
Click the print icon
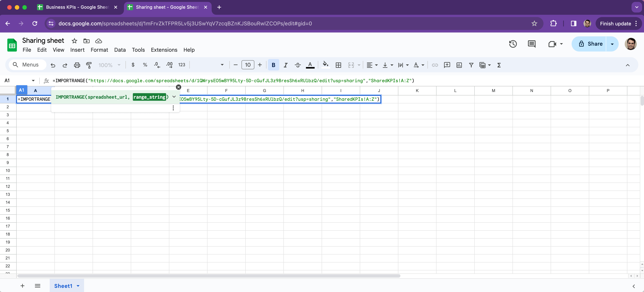coord(77,65)
